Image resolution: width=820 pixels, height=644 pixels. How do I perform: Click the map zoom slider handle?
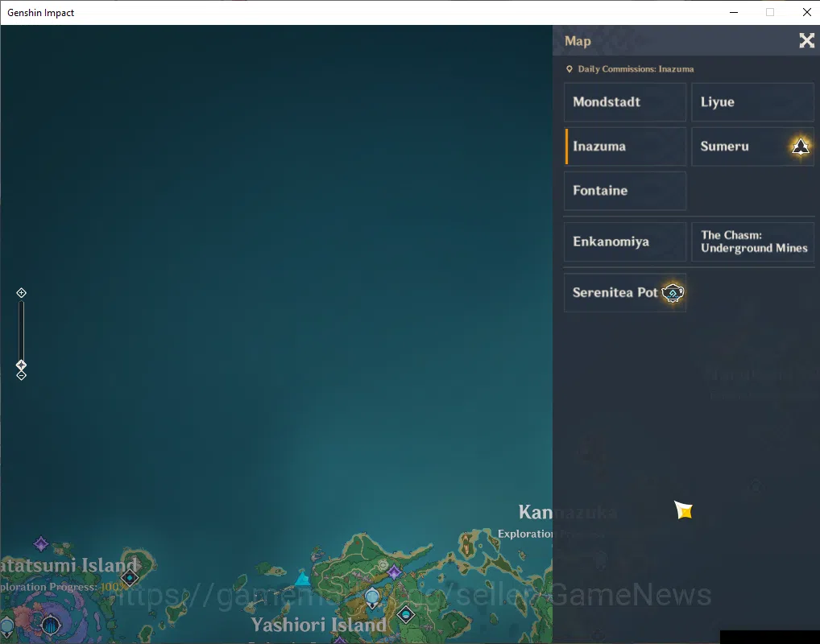pyautogui.click(x=22, y=365)
